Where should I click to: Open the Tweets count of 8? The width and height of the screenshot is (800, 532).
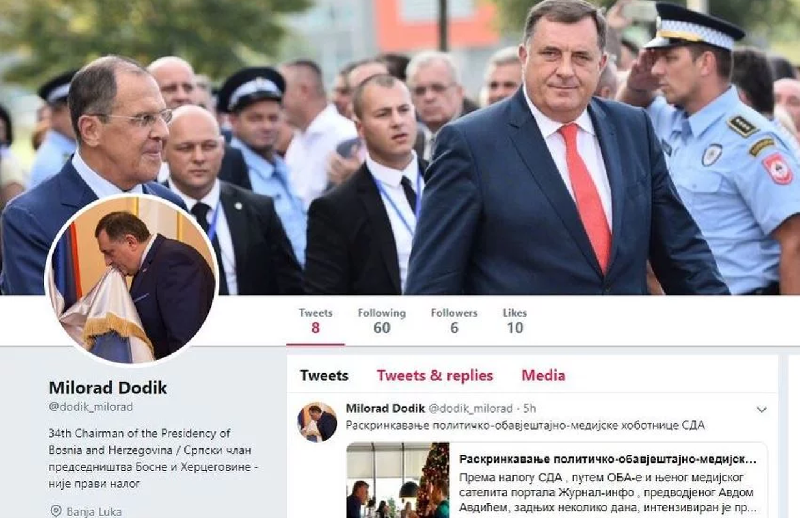[x=316, y=321]
